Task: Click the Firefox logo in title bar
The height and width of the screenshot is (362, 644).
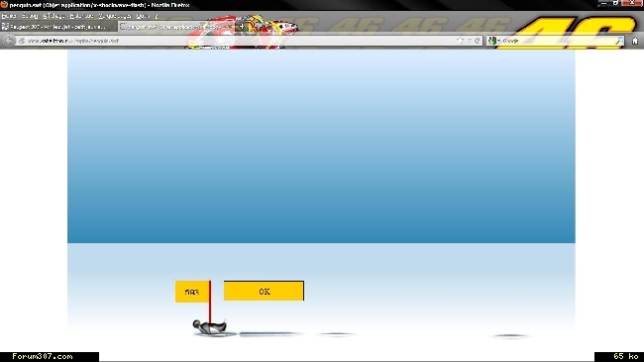Action: [x=4, y=5]
